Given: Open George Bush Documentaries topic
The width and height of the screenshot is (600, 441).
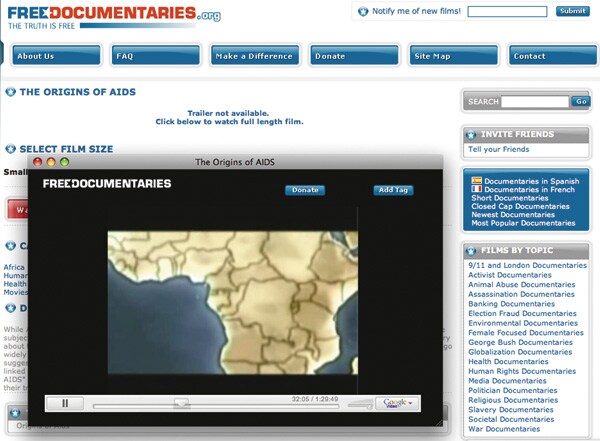Looking at the screenshot, I should pos(520,342).
